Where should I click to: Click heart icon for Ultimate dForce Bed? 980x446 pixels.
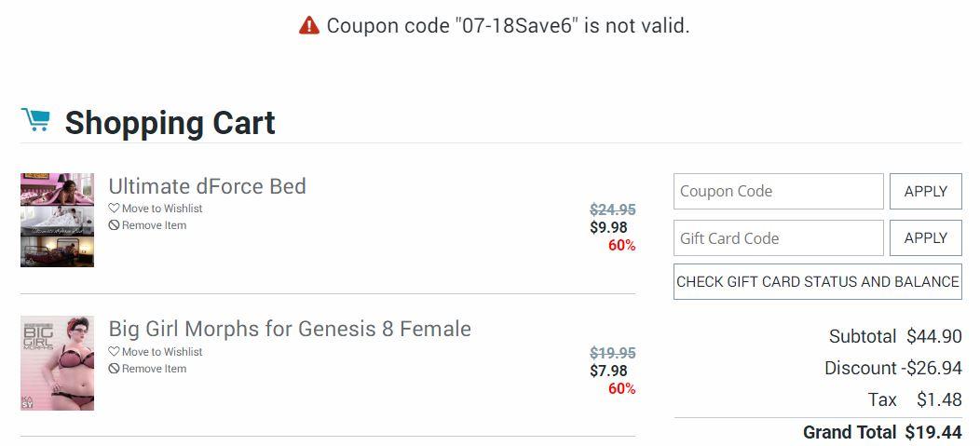coord(114,209)
